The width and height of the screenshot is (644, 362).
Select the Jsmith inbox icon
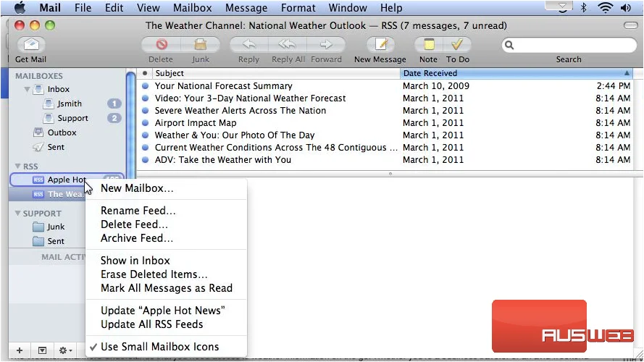coord(49,104)
